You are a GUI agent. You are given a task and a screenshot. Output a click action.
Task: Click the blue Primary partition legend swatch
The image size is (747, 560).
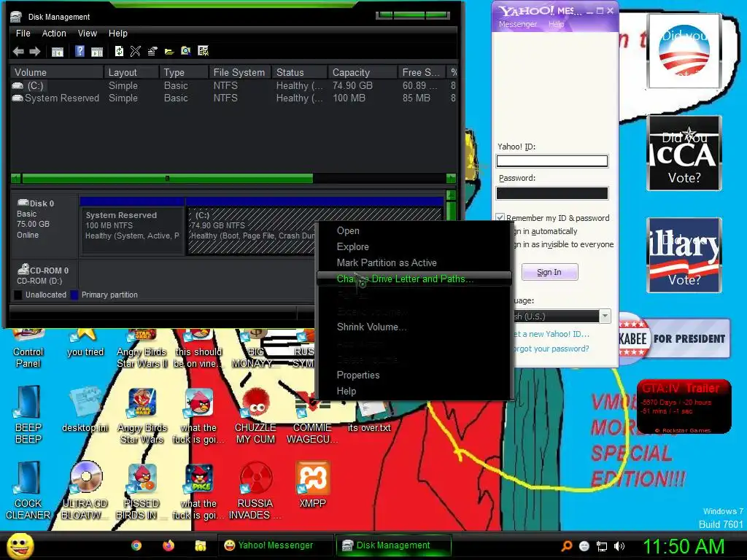pyautogui.click(x=74, y=295)
